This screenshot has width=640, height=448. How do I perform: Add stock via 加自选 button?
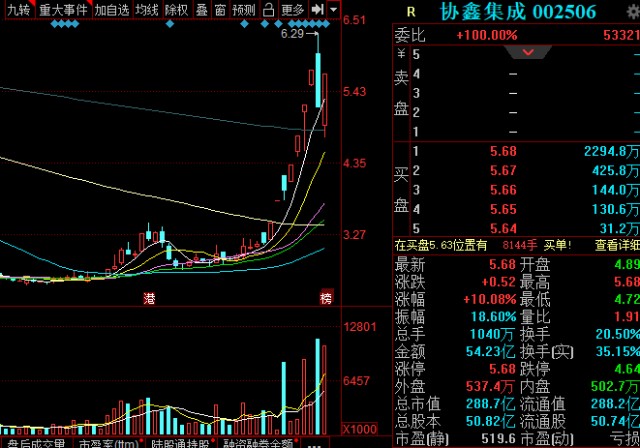(x=112, y=10)
